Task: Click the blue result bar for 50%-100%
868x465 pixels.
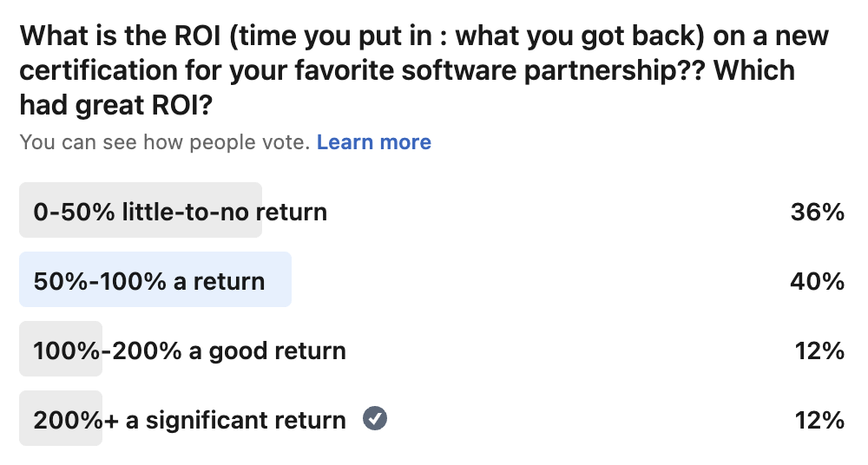Action: [278, 279]
